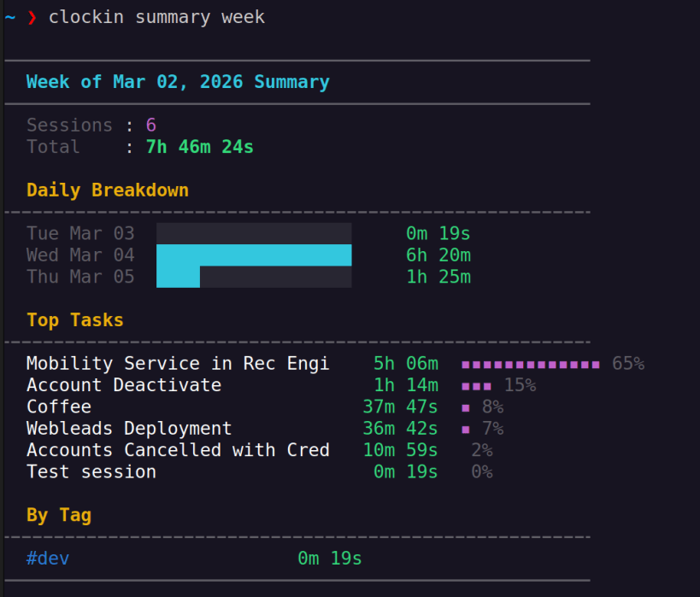Click the 'Daily Breakdown' heading
The width and height of the screenshot is (700, 597).
point(108,190)
